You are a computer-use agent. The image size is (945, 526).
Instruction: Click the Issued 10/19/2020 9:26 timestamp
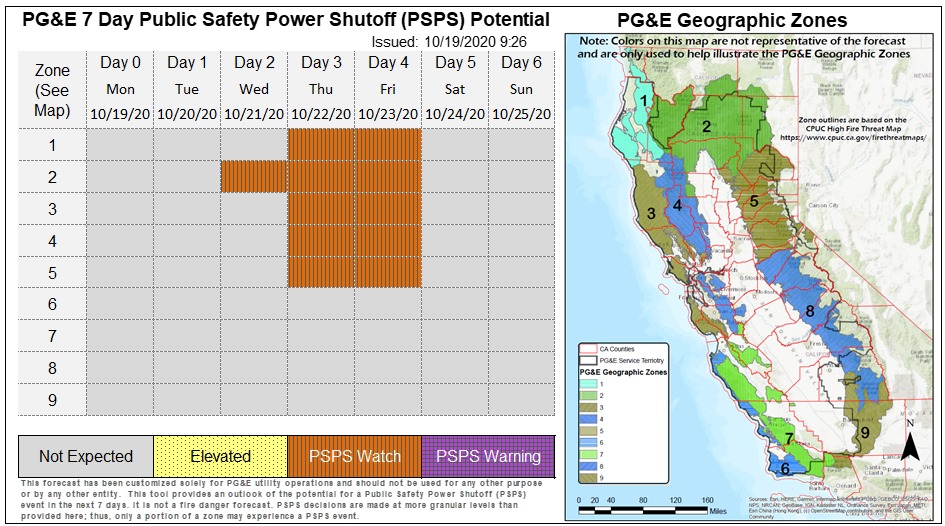[x=448, y=42]
